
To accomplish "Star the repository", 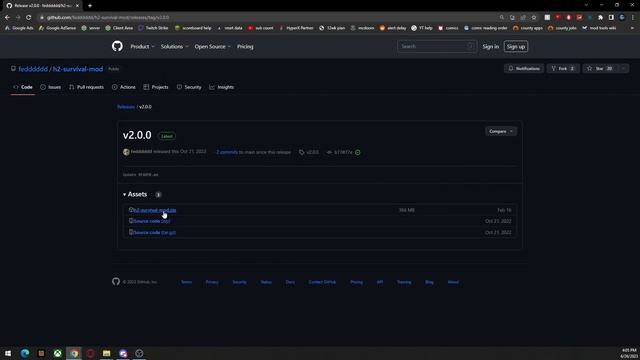I will coord(600,69).
